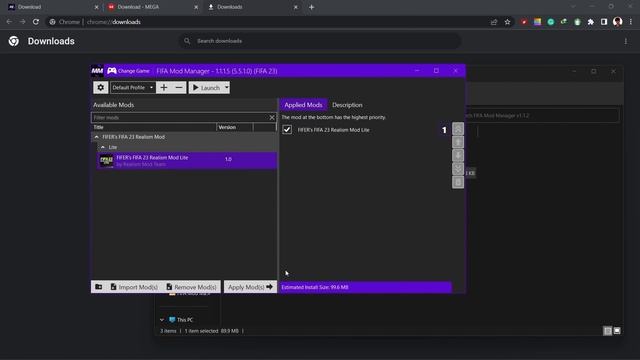Click Remove Mod(s) button
640x360 pixels.
[191, 287]
